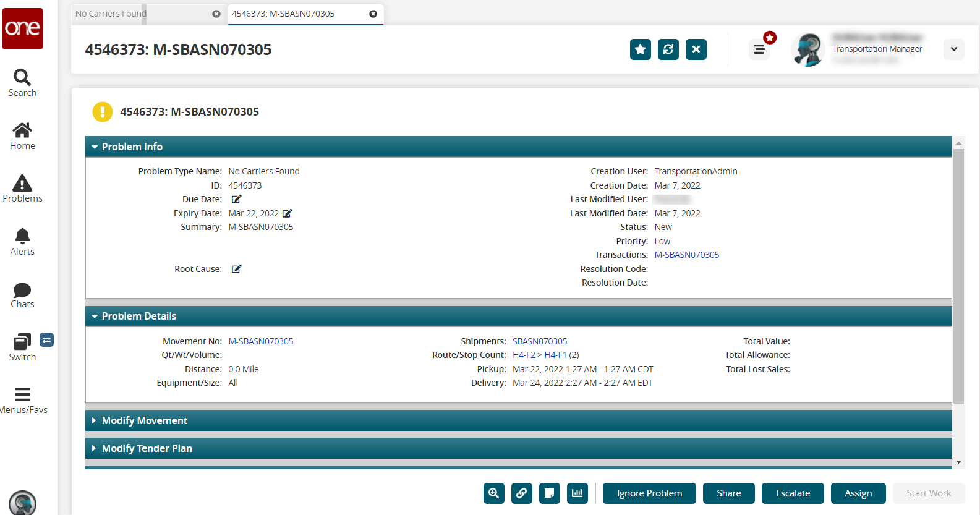980x515 pixels.
Task: Click the Creation User value TransportationAdmin
Action: [x=696, y=171]
